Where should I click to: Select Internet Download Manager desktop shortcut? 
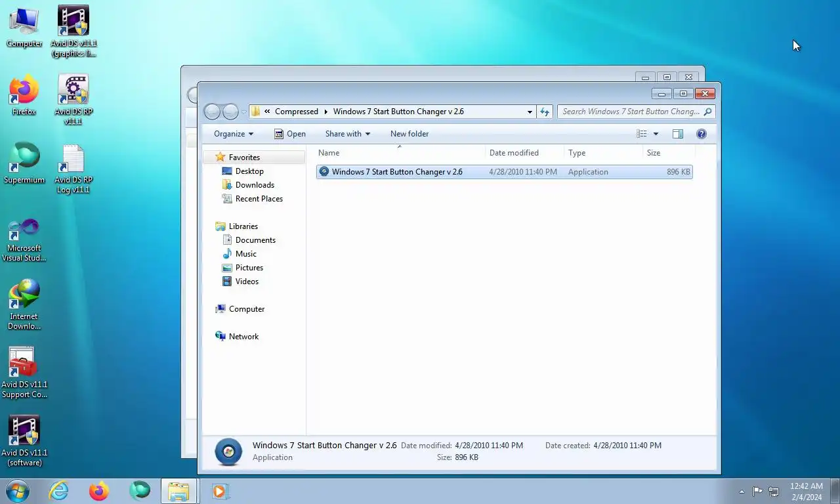click(x=24, y=304)
